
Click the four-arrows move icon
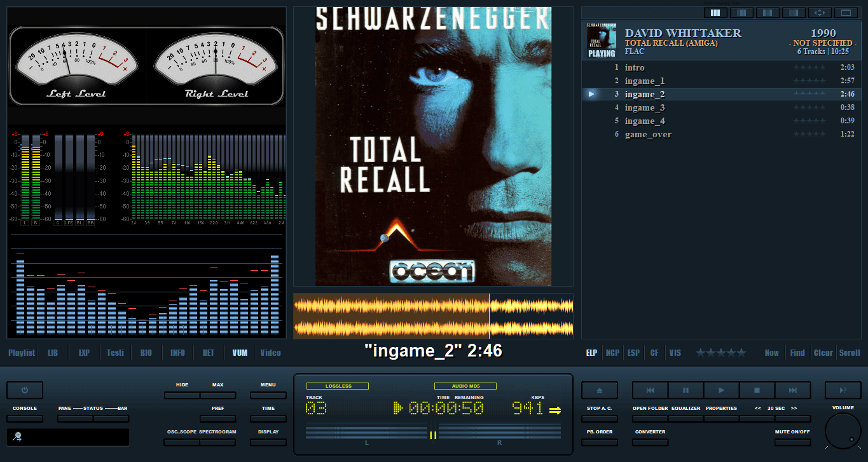click(x=820, y=12)
